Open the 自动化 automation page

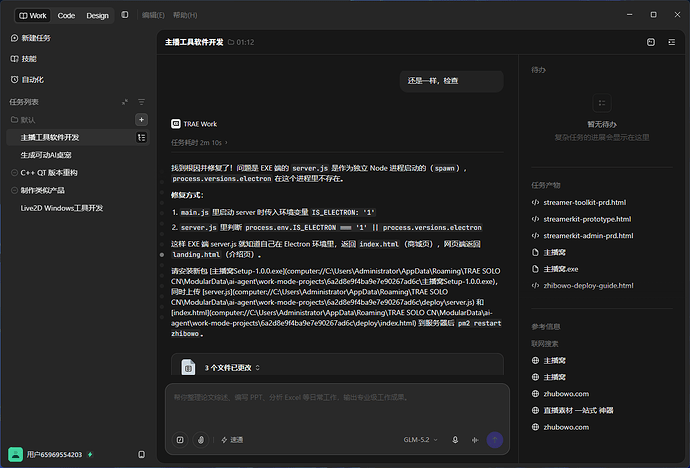tap(27, 80)
